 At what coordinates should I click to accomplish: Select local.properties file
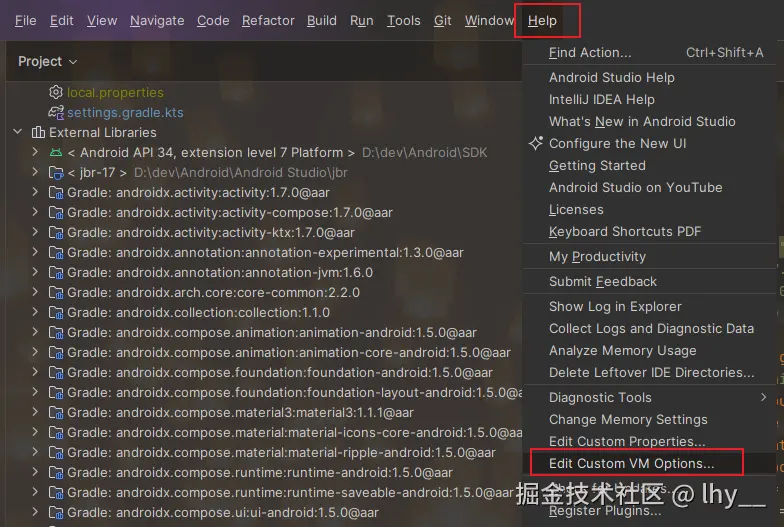coord(115,92)
